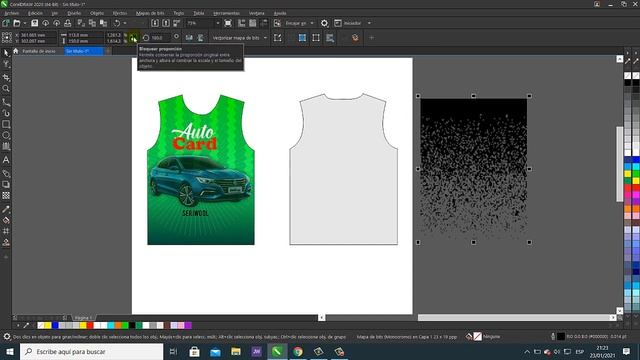Open the Herramientas menu
The image size is (640, 360).
[226, 13]
